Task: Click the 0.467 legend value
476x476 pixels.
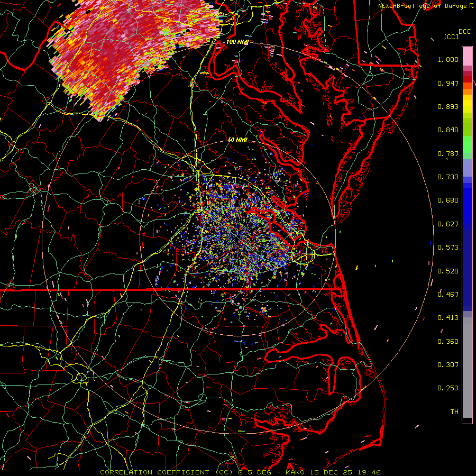Action: 448,295
